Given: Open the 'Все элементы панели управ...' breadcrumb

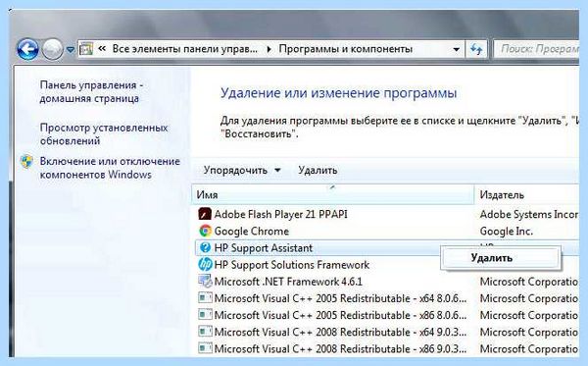Looking at the screenshot, I should [185, 49].
